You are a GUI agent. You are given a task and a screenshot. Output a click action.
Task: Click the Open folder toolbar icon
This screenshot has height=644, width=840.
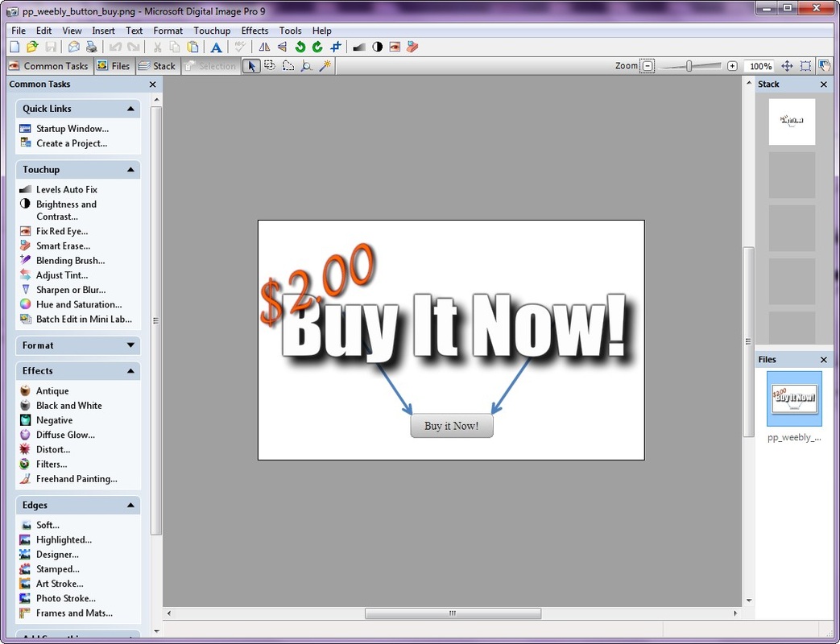pos(32,47)
